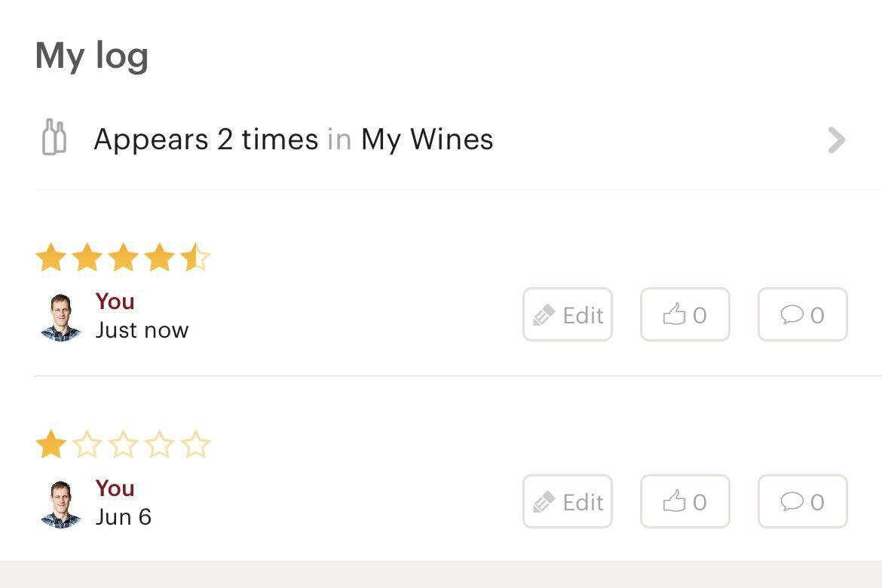Image resolution: width=882 pixels, height=588 pixels.
Task: Click third empty star in Jun 6 rating
Action: tap(123, 444)
